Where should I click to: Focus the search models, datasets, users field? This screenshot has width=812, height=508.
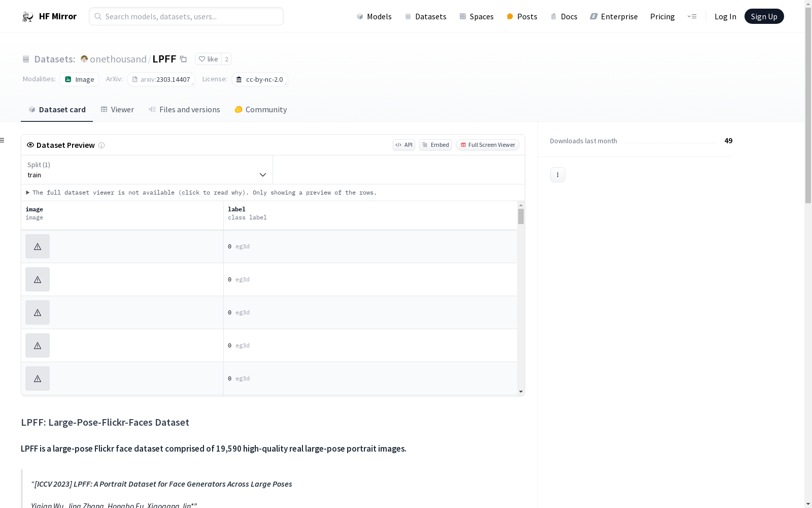coord(186,16)
